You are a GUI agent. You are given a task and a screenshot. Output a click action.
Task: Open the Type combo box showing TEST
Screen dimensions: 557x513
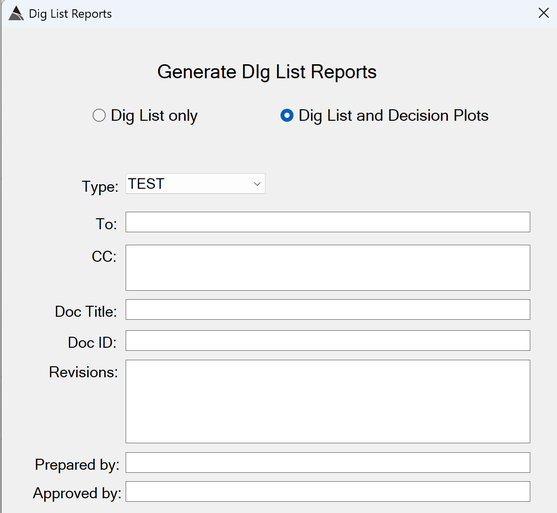[195, 184]
